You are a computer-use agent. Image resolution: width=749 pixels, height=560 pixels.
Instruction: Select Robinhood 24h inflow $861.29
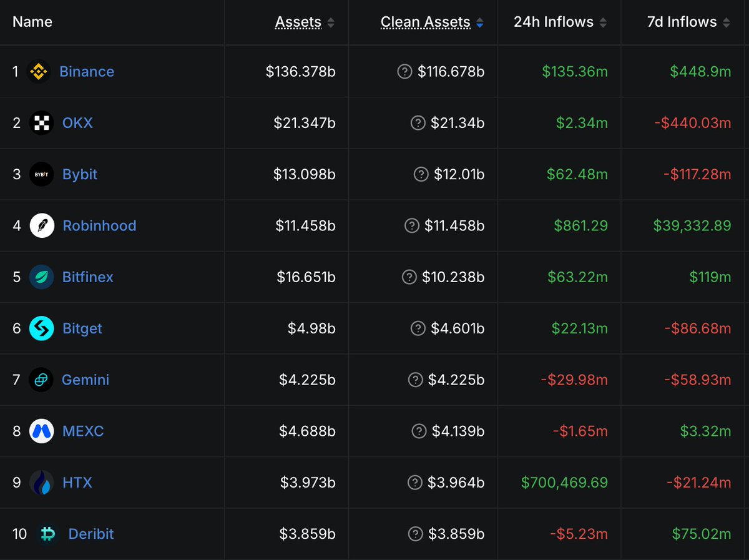pos(581,225)
